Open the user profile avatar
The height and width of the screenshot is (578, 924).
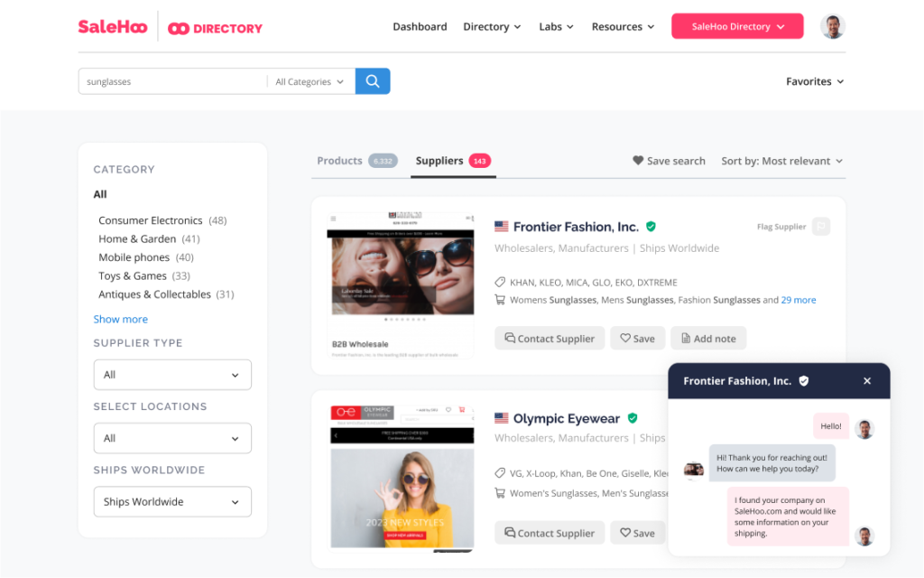click(832, 27)
